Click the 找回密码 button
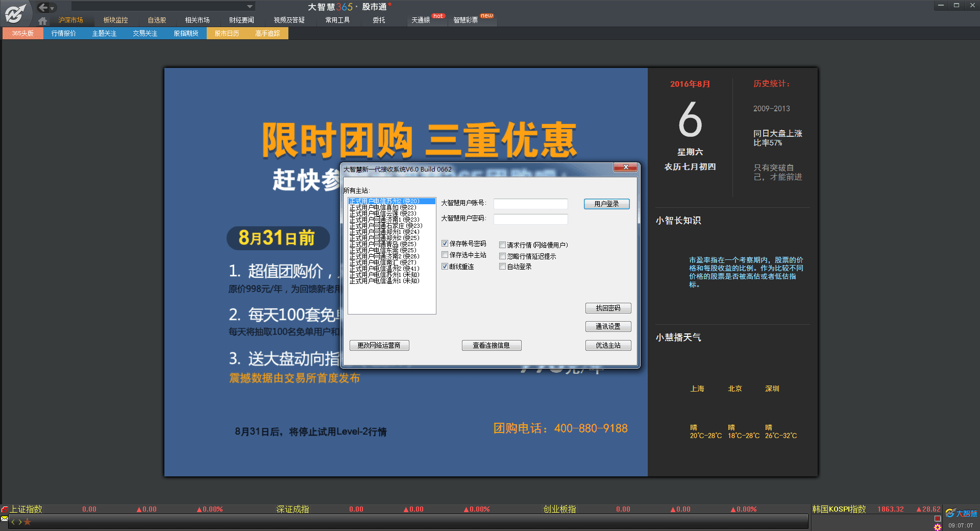This screenshot has height=531, width=980. click(608, 308)
